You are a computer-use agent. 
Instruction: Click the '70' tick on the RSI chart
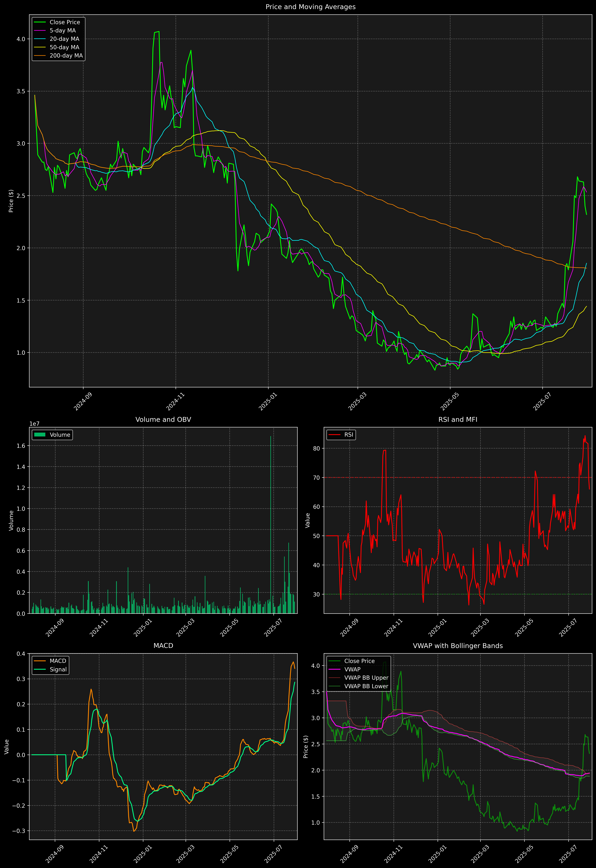tap(317, 478)
